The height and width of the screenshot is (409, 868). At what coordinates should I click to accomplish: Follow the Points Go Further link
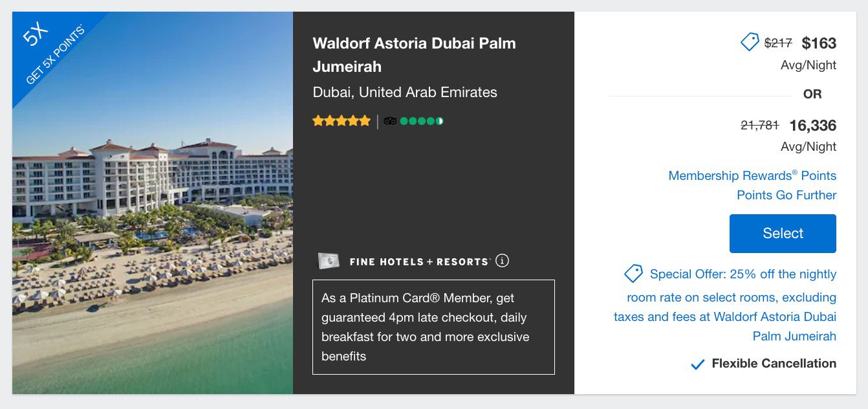point(787,195)
